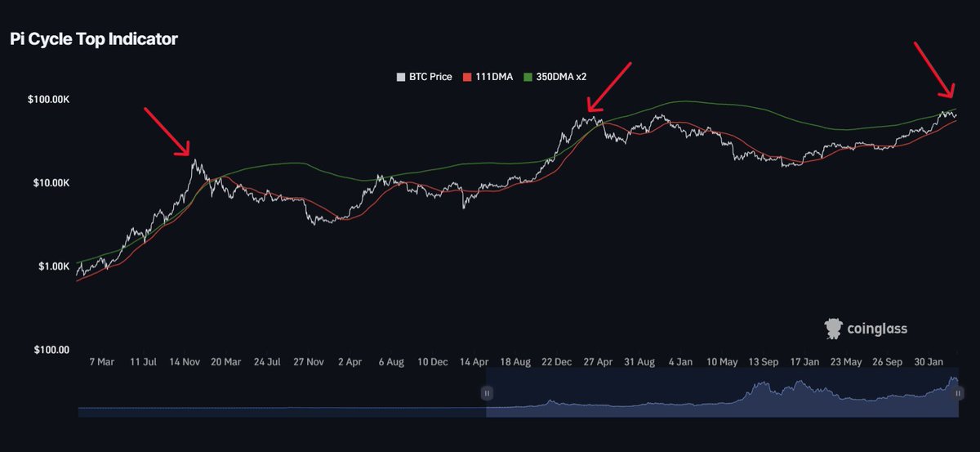Click the 27 Nov x-axis date
Viewport: 980px width, 452px height.
[310, 361]
